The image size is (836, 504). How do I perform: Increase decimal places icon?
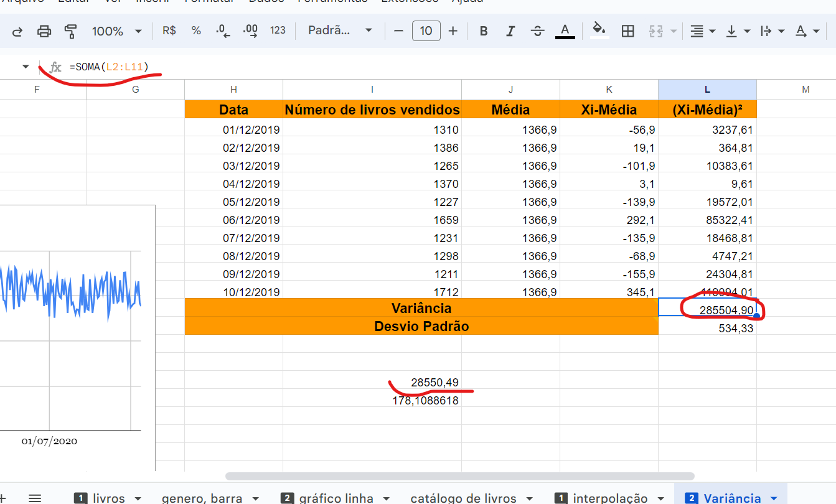coord(250,30)
